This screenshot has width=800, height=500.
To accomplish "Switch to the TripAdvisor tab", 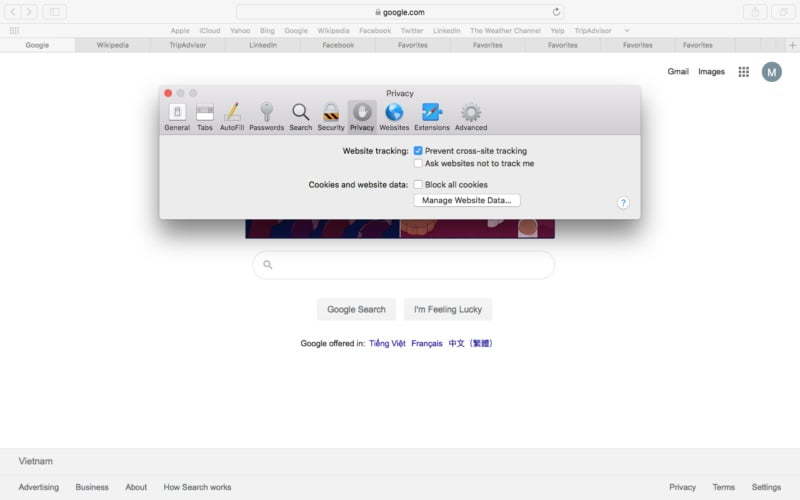I will pyautogui.click(x=188, y=45).
